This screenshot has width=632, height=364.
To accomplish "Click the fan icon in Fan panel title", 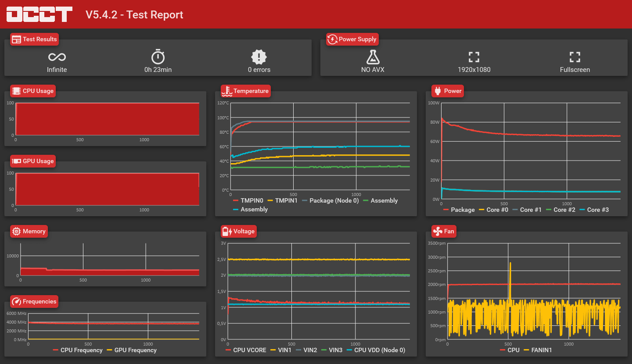I will 438,231.
